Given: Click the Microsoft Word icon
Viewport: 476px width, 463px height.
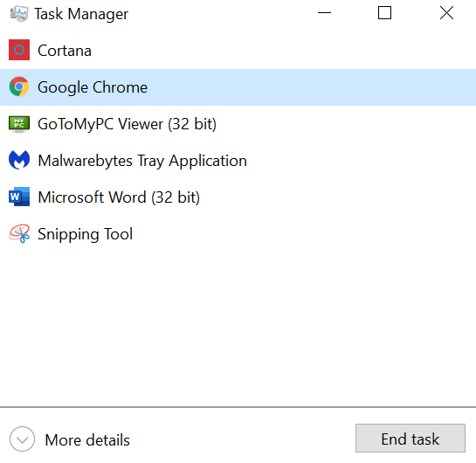Looking at the screenshot, I should [x=19, y=197].
